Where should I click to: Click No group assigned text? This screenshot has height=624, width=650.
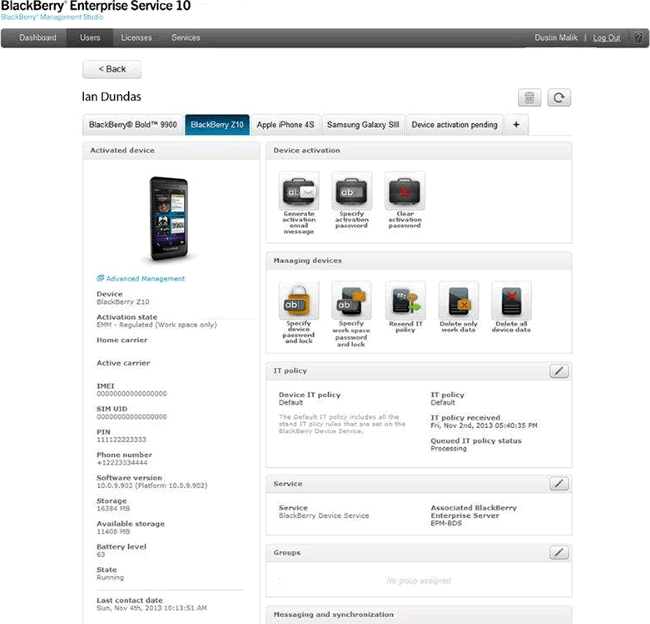[419, 580]
